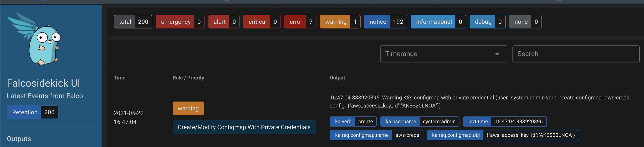Select the warning counter badge
The image size is (644, 147).
click(x=340, y=22)
